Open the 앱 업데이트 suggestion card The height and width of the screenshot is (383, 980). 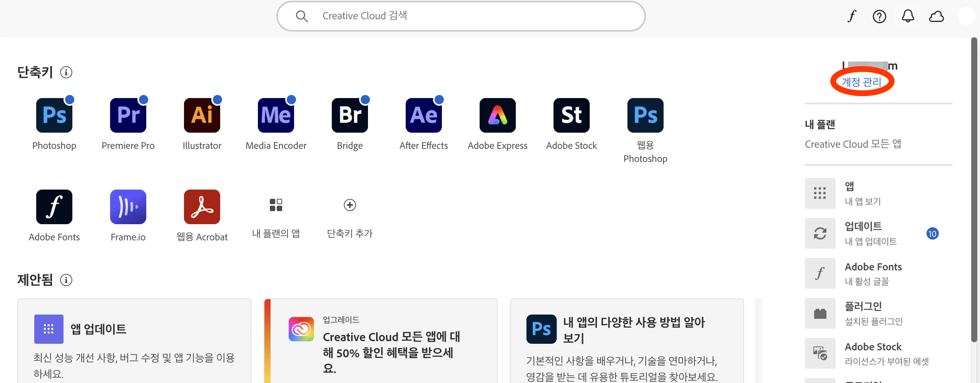[134, 341]
